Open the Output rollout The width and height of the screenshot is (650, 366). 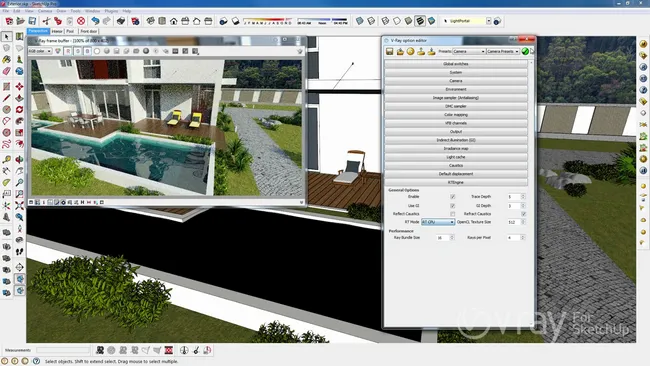456,131
